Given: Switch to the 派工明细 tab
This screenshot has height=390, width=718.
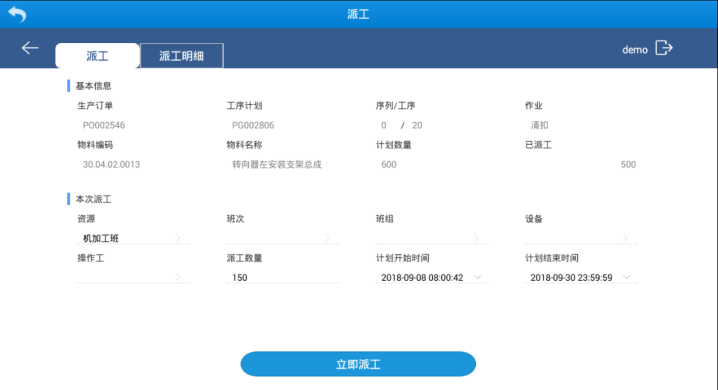Looking at the screenshot, I should 182,56.
